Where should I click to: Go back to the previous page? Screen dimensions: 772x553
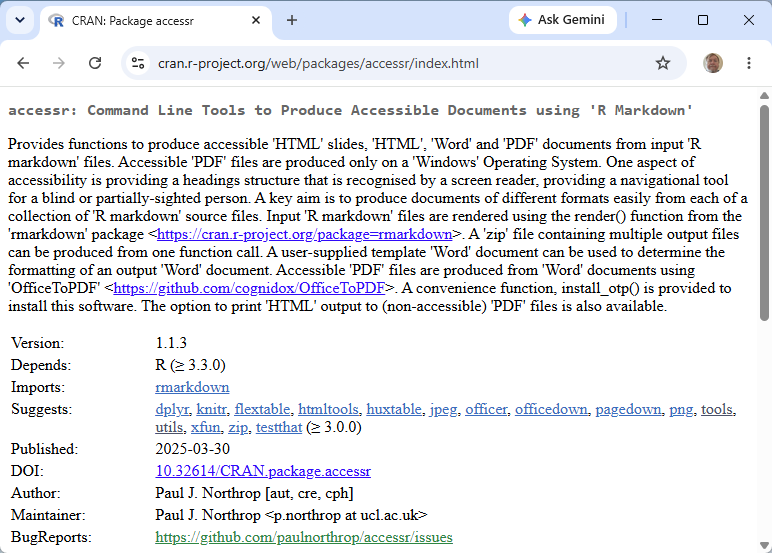coord(23,63)
